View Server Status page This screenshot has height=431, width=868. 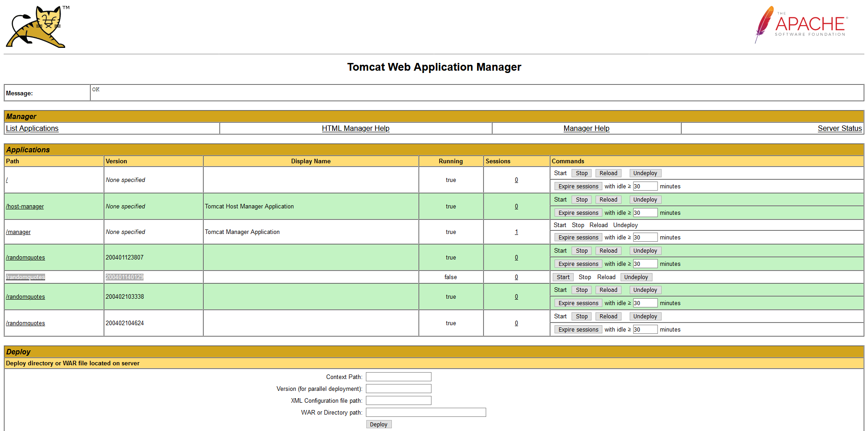pos(839,129)
